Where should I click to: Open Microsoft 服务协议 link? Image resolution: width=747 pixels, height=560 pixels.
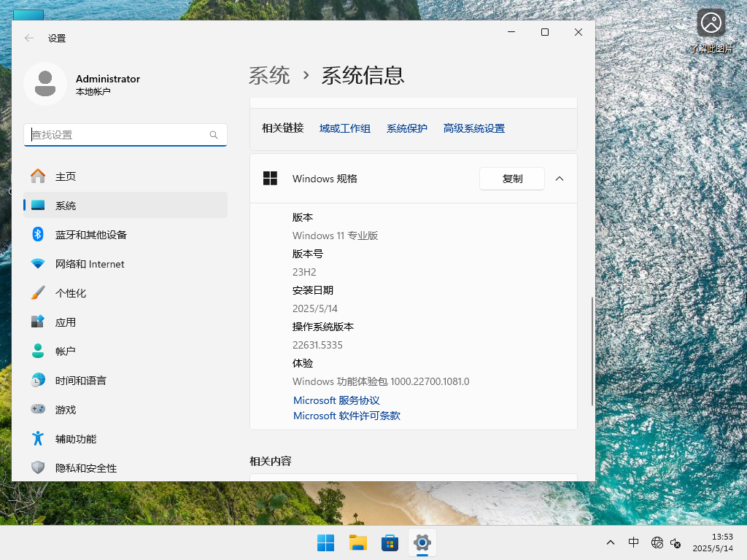[x=336, y=400]
